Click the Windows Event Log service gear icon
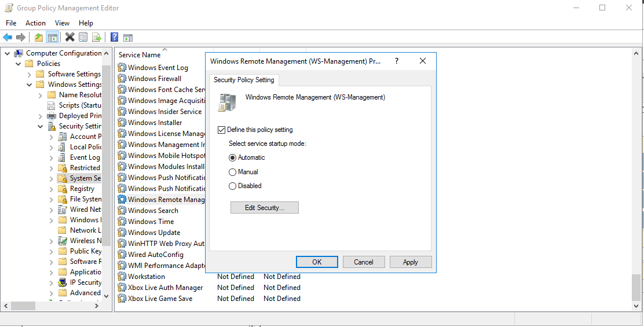Screen dimensions: 644x327 122,67
